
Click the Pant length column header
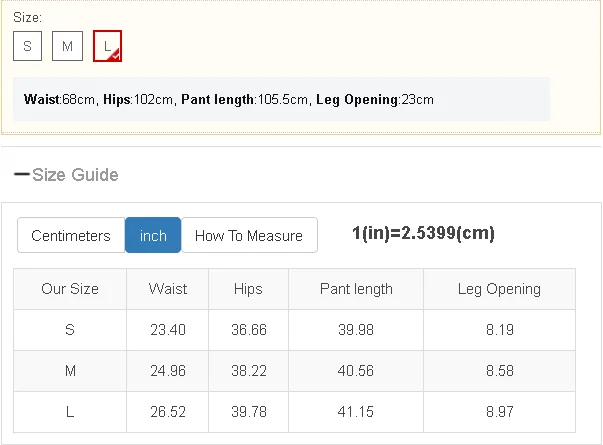356,289
